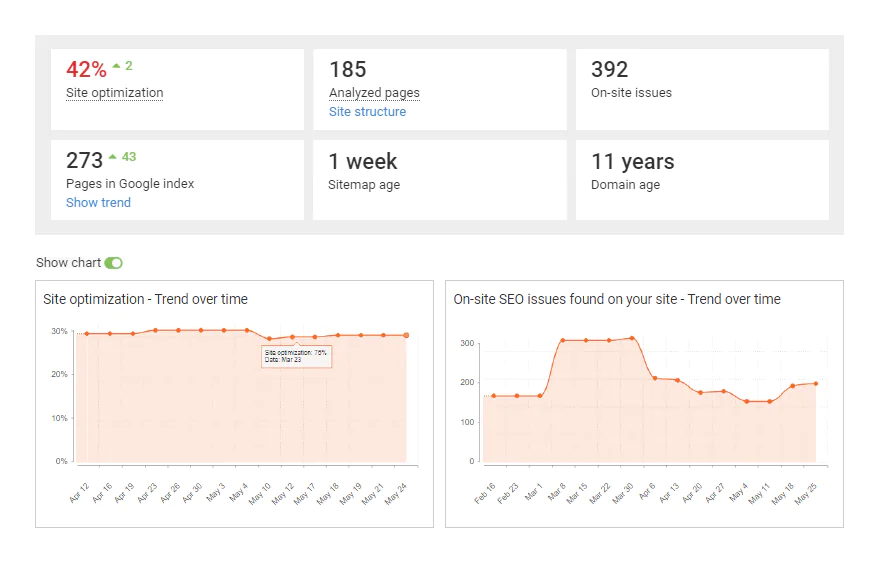Image resolution: width=880 pixels, height=563 pixels.
Task: Click May 25 data point in SEO issues chart
Action: 816,383
